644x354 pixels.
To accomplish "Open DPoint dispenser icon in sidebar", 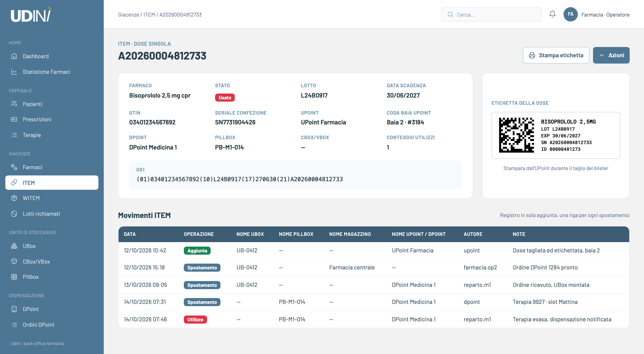I will click(x=14, y=309).
